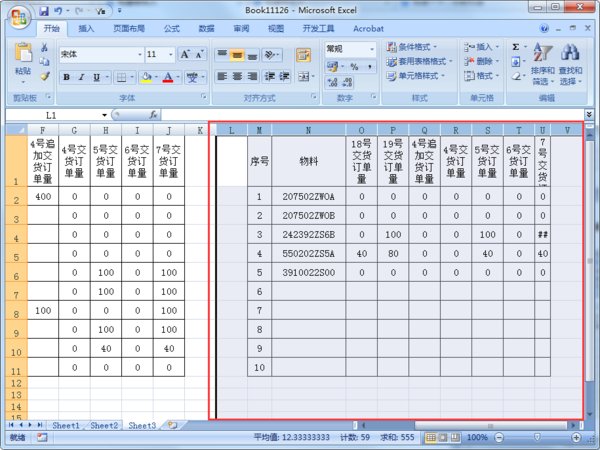Center text horizontally

pos(237,77)
